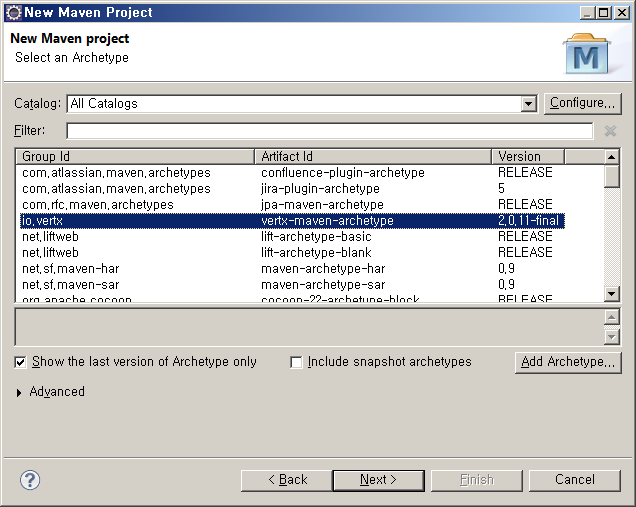The height and width of the screenshot is (507, 636).
Task: Click description box scroll down arrow
Action: [x=612, y=337]
